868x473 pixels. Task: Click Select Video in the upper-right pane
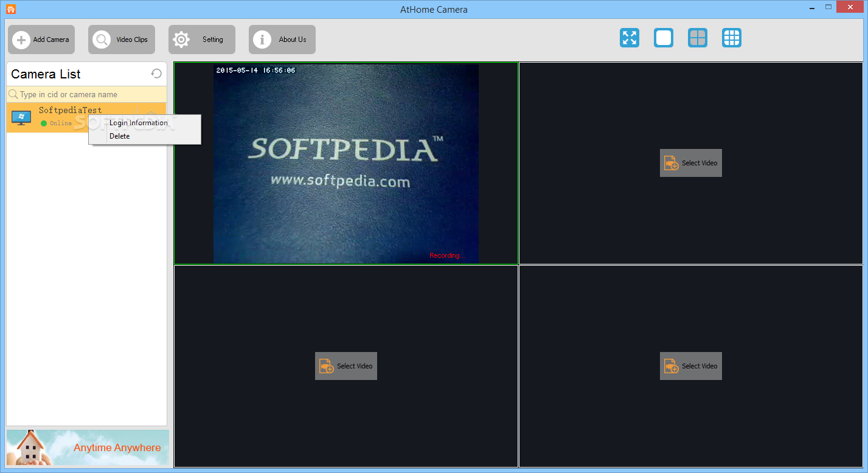[691, 163]
